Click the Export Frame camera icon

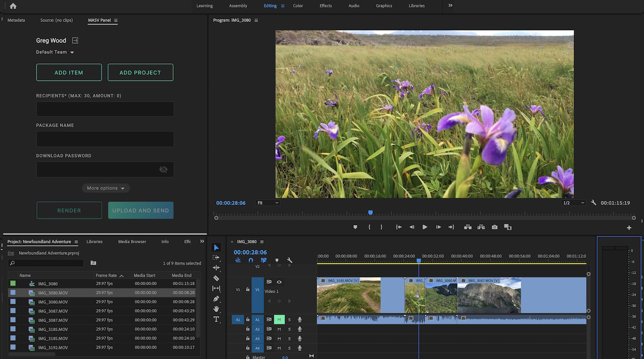(494, 227)
